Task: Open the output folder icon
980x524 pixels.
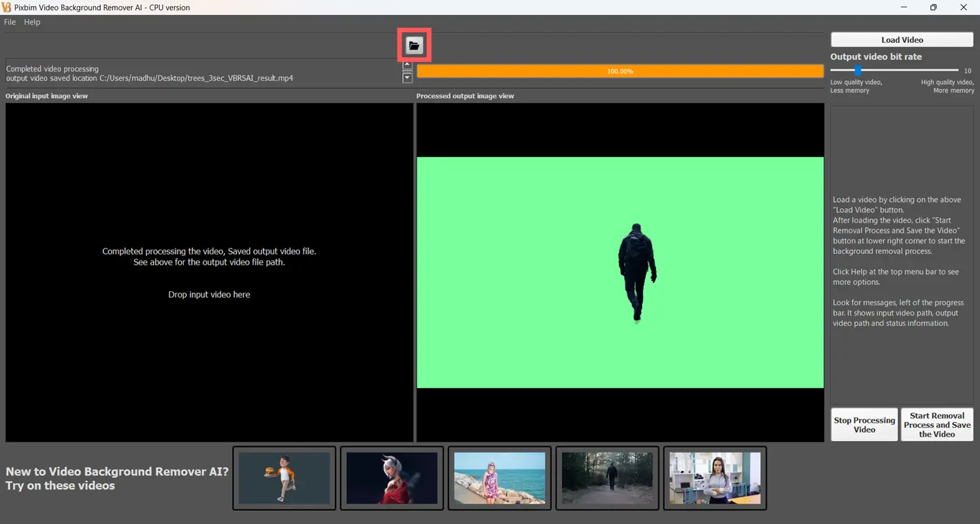Action: 414,46
